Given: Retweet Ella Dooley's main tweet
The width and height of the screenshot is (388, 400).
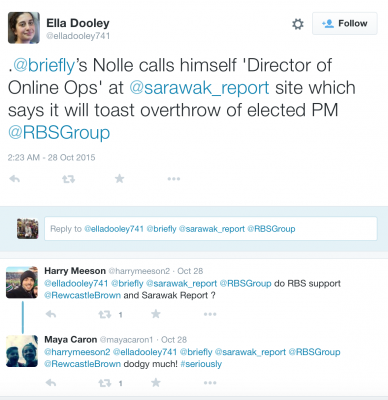Looking at the screenshot, I should 68,179.
